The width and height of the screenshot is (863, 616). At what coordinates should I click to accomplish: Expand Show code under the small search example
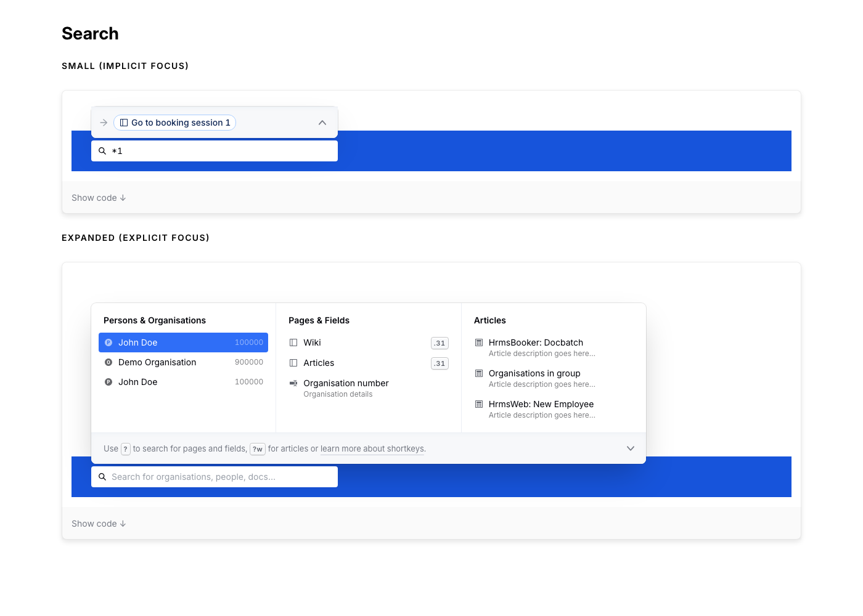(x=99, y=198)
